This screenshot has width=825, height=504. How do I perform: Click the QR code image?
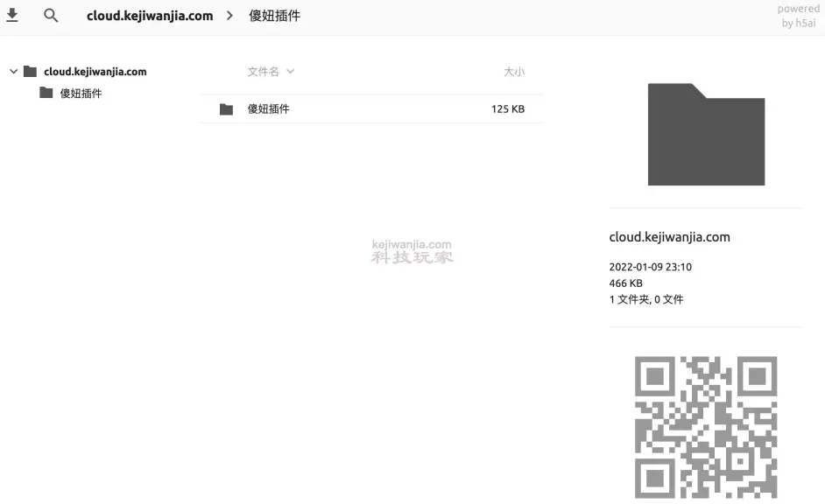click(x=706, y=427)
